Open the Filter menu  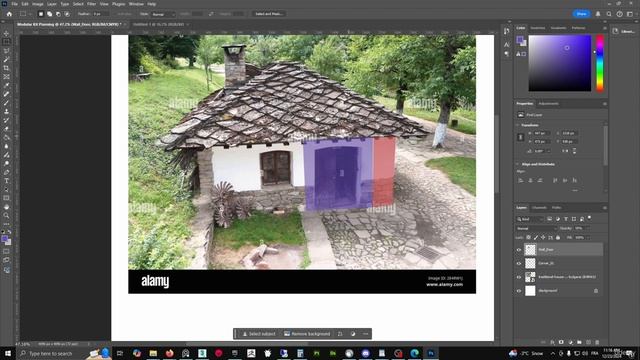[91, 4]
